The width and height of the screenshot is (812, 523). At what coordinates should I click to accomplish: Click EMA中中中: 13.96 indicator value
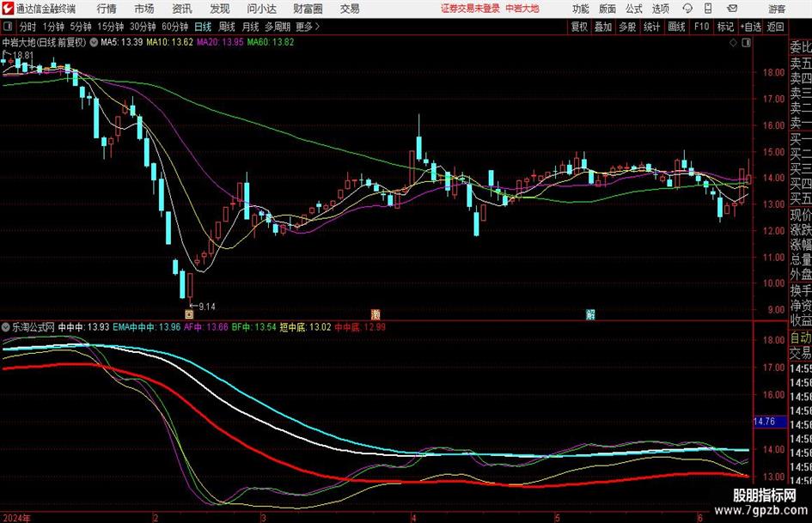click(x=147, y=327)
